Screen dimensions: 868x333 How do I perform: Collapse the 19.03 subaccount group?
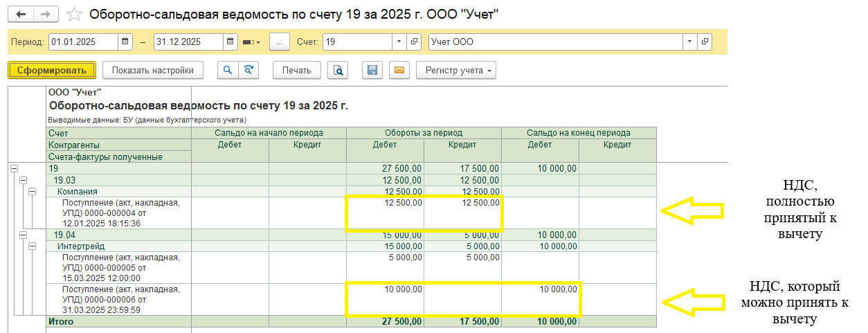pyautogui.click(x=23, y=180)
